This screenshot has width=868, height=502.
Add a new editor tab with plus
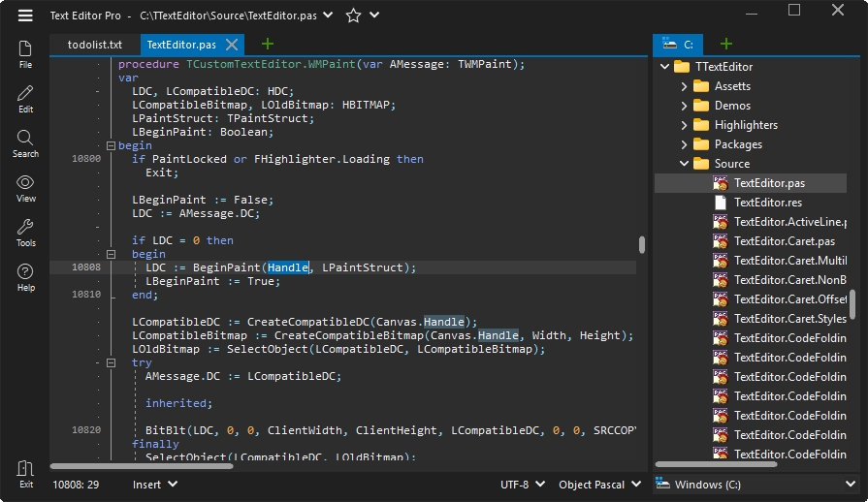pyautogui.click(x=268, y=45)
